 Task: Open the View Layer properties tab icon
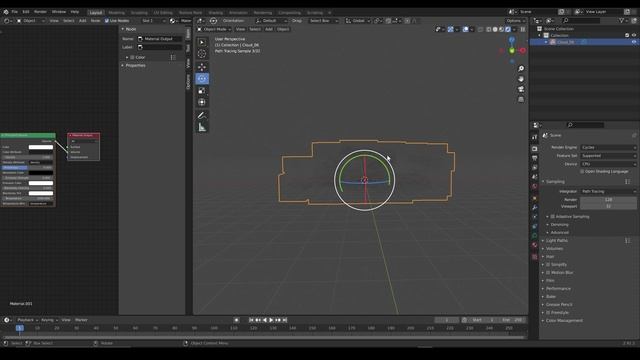coord(535,167)
